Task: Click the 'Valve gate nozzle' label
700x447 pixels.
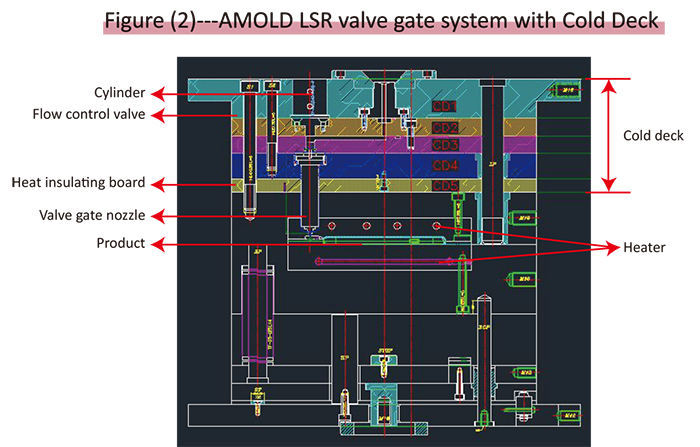Action: 92,215
